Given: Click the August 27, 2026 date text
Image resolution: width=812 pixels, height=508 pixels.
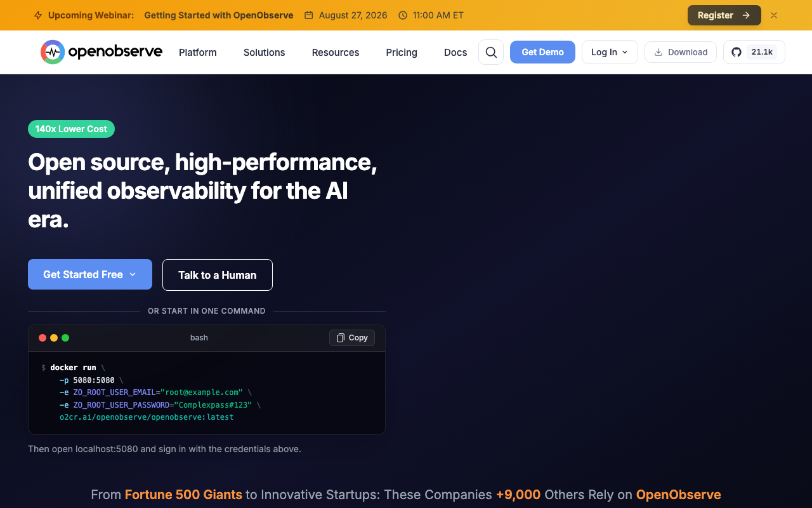Looking at the screenshot, I should [x=353, y=15].
